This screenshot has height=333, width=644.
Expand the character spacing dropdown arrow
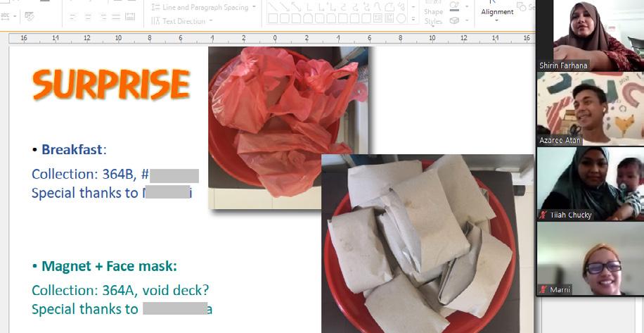click(x=15, y=16)
